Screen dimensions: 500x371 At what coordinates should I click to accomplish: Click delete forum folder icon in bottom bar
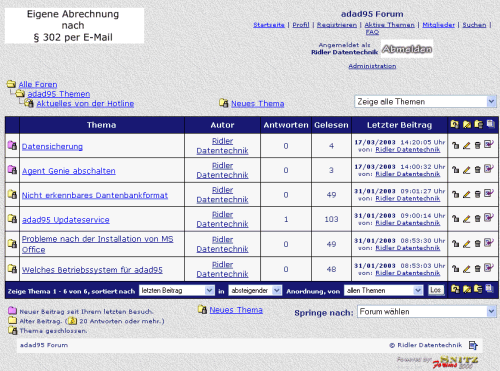tap(478, 289)
